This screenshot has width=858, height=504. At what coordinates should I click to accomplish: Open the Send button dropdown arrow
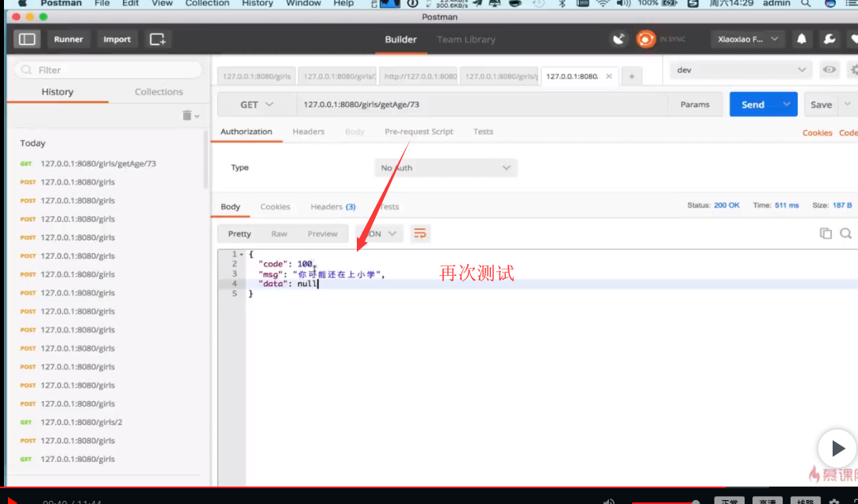tap(787, 105)
